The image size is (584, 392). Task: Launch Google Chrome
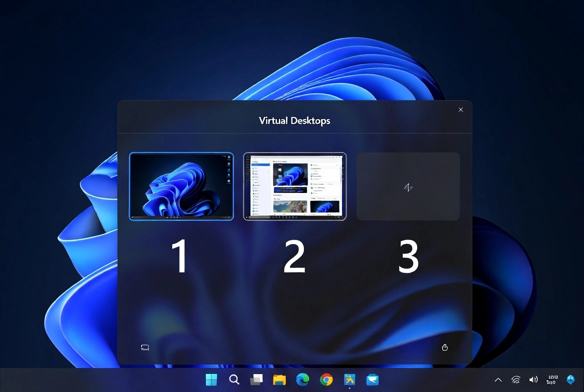(x=325, y=379)
